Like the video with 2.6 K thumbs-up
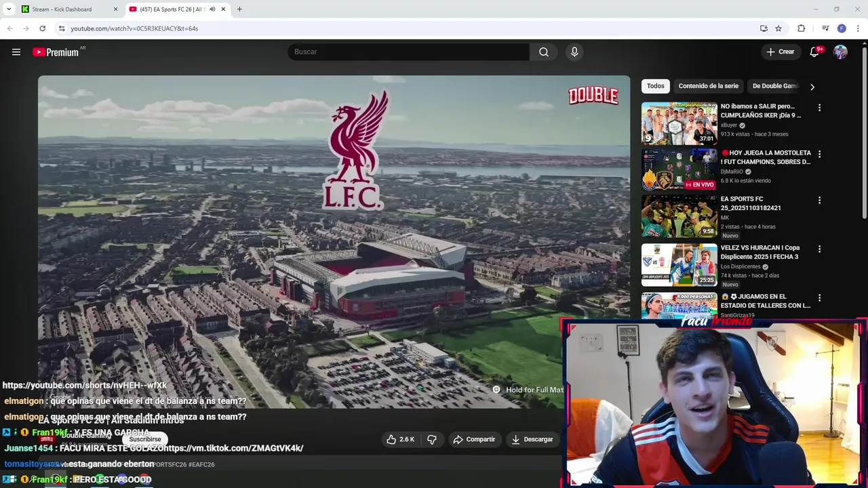This screenshot has height=488, width=868. 400,439
